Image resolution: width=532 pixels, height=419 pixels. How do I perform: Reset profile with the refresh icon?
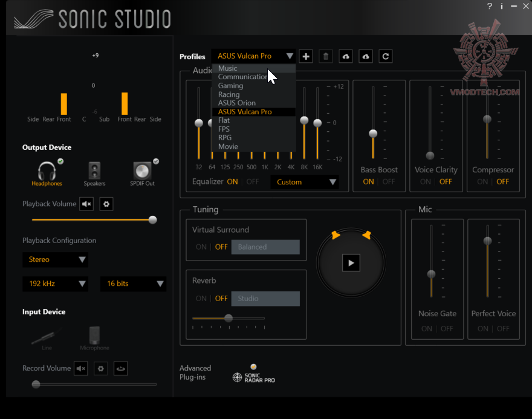coord(386,56)
